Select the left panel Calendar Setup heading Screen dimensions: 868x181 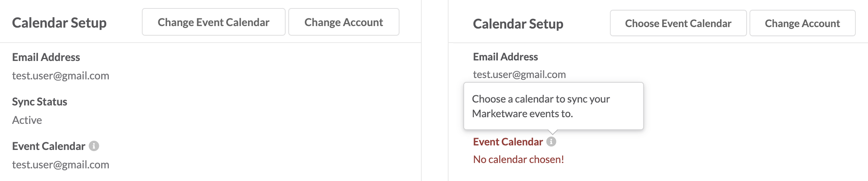point(59,23)
